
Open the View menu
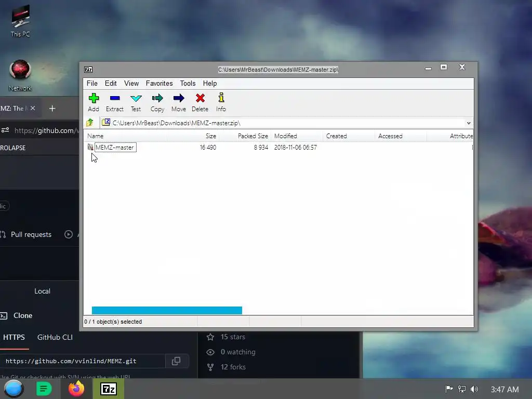[131, 84]
